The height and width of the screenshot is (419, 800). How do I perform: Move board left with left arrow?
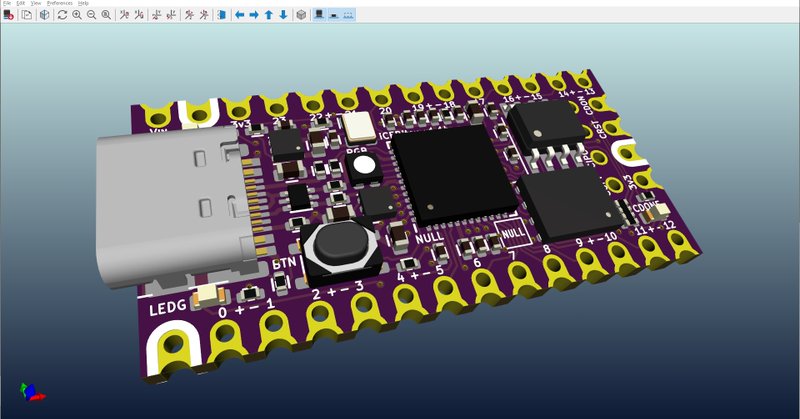[x=239, y=15]
